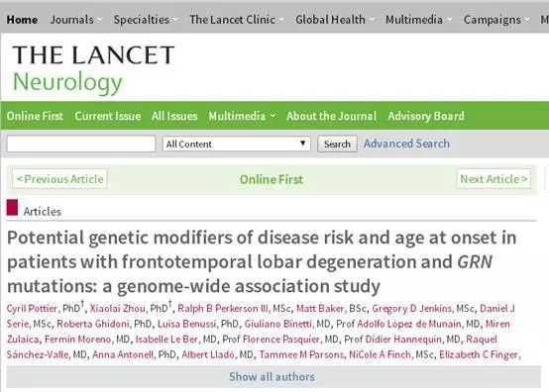Open the Campaigns menu

(x=495, y=20)
